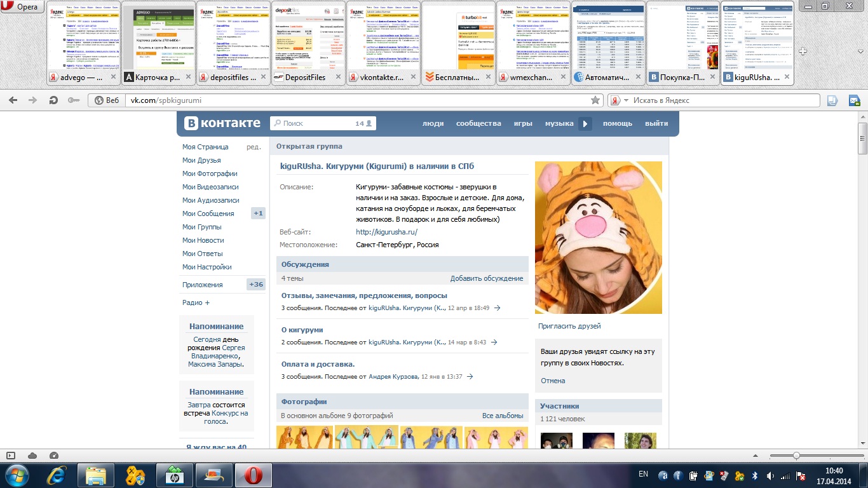This screenshot has height=488, width=868.
Task: Click the browser downloads page icon
Action: click(x=832, y=100)
